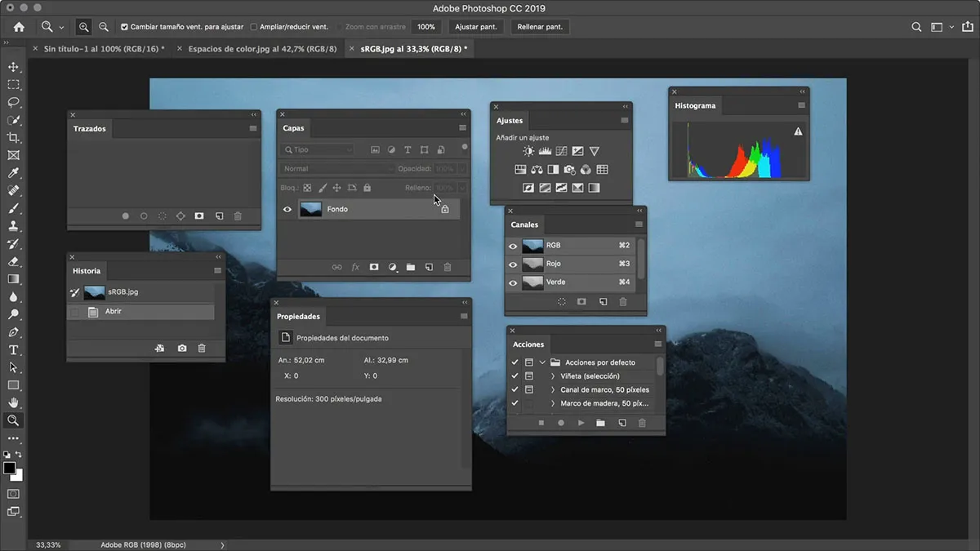Screen dimensions: 980x551
Task: Open the Histograma panel menu
Action: [x=800, y=104]
